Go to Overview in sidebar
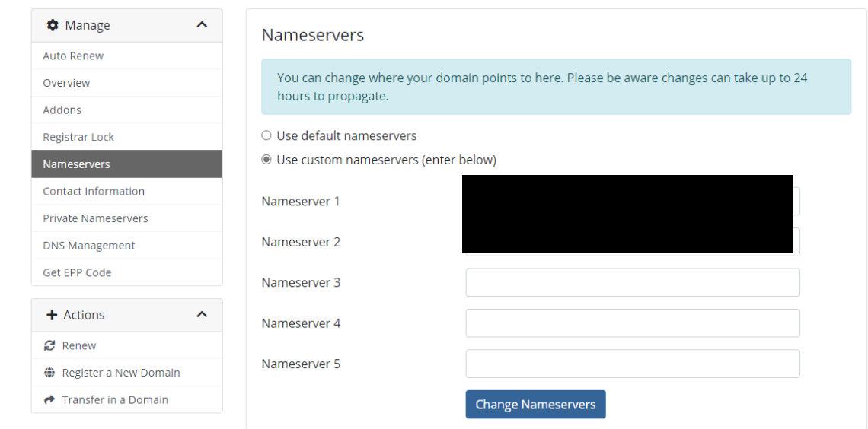Viewport: 868px width, 429px height. [x=66, y=83]
